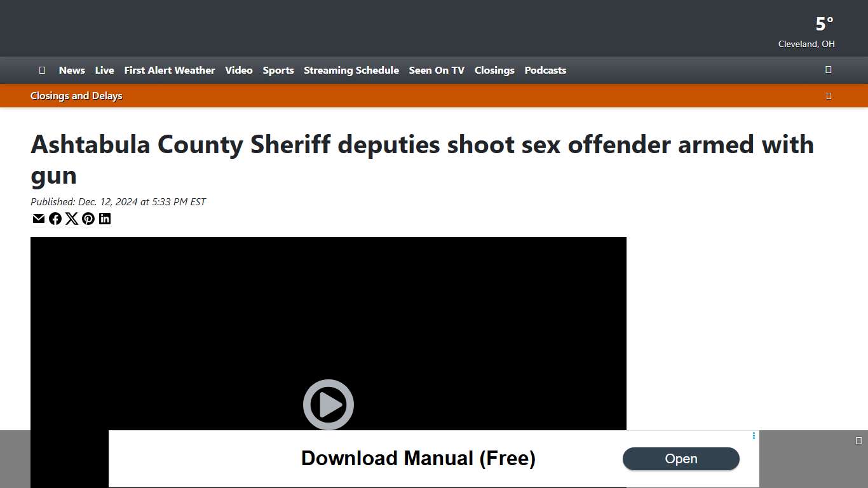Open the Closings and Delays link
This screenshot has width=868, height=488.
point(76,95)
